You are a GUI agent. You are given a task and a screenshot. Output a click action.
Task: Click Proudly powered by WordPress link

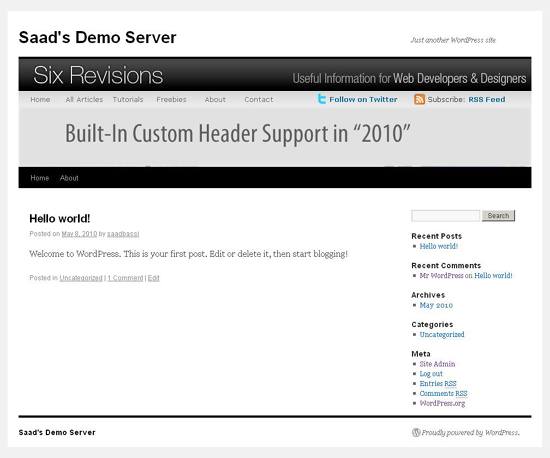(471, 433)
